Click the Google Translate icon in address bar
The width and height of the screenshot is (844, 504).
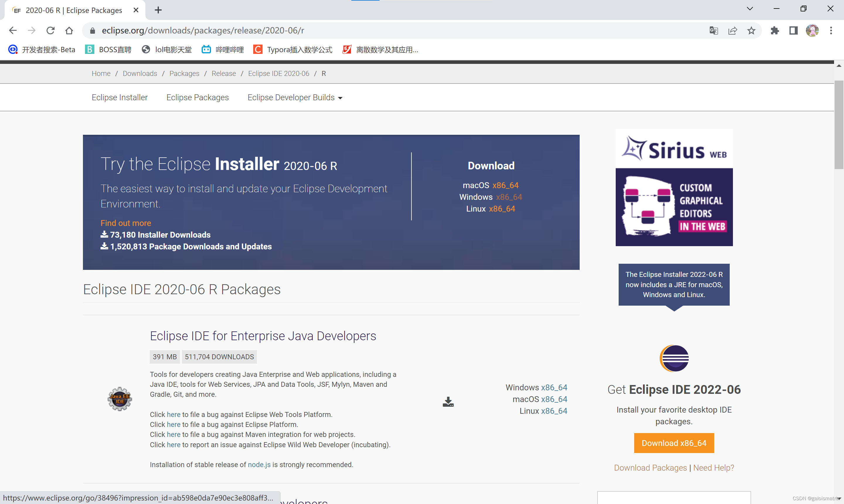[x=713, y=30]
